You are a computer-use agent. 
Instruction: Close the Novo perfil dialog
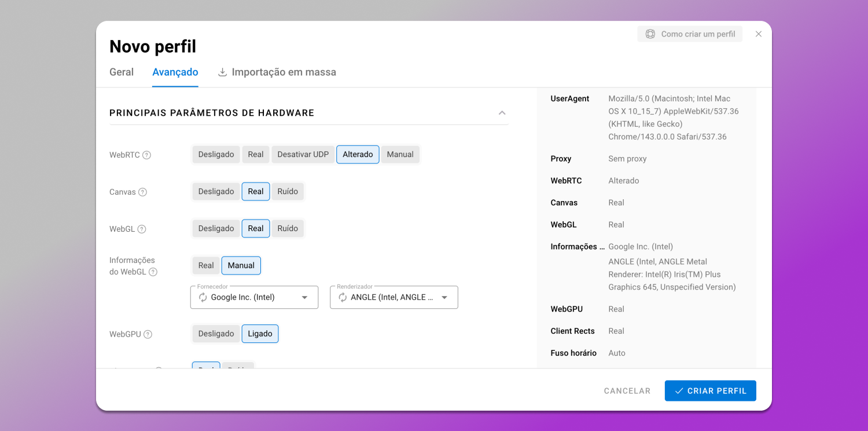(x=759, y=34)
